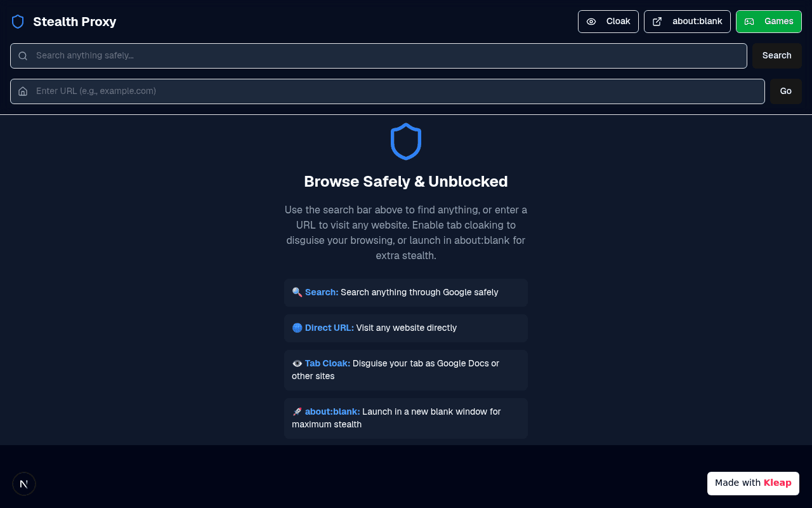
Task: Click the large blue shield icon
Action: pos(406,142)
